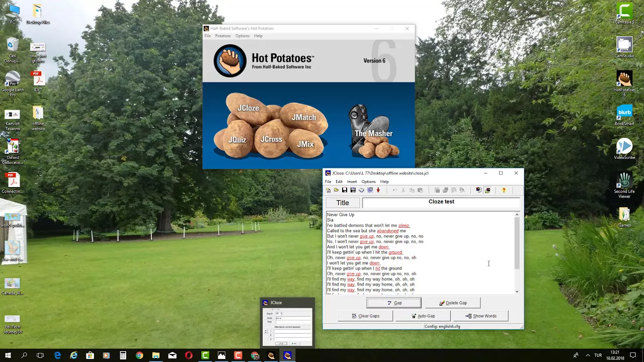
Task: Click the 'offline website' folder on desktop
Action: coord(38,118)
